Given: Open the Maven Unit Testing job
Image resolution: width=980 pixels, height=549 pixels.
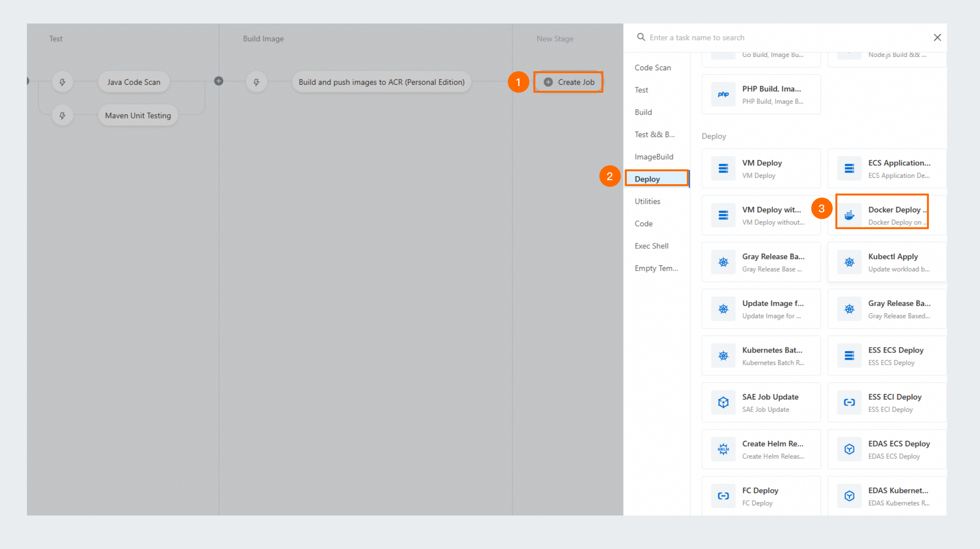Looking at the screenshot, I should (138, 116).
